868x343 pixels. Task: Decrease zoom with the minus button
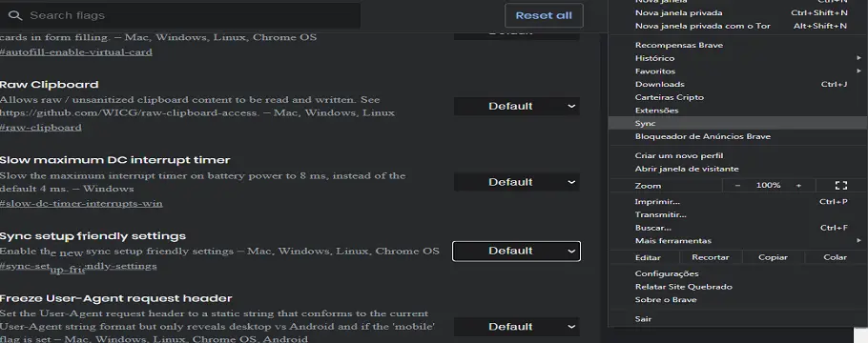[737, 186]
